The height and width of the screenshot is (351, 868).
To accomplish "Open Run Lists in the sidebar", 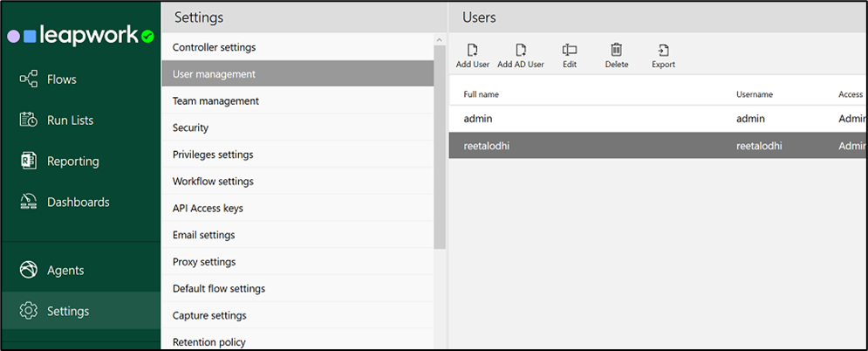I will [70, 120].
